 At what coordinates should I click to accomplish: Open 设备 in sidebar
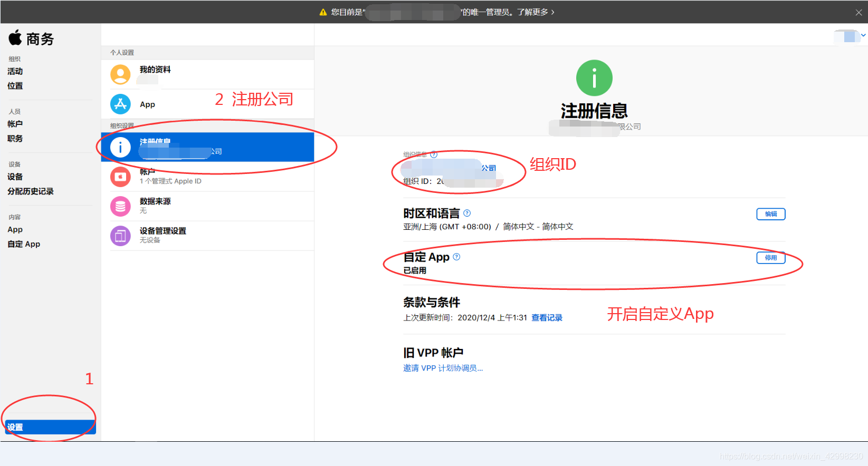pyautogui.click(x=15, y=177)
